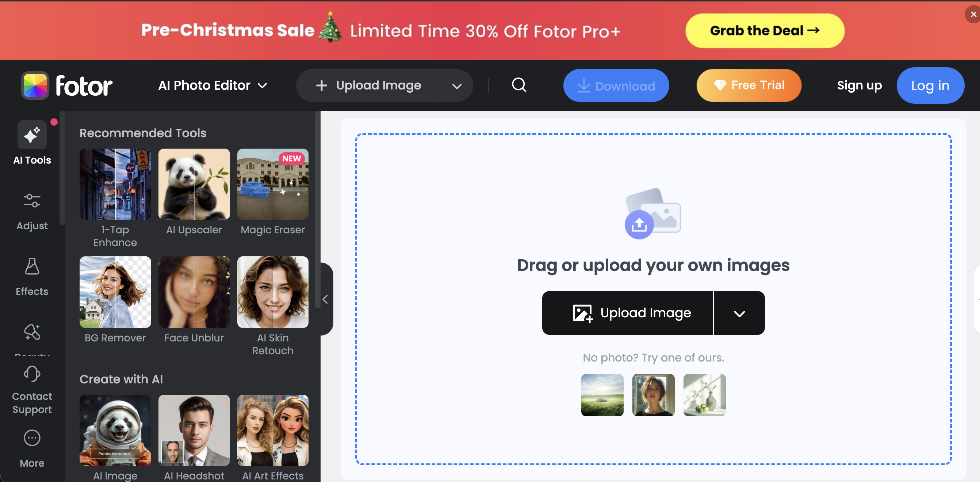Click the Free Trial button
The height and width of the screenshot is (482, 980).
(749, 85)
